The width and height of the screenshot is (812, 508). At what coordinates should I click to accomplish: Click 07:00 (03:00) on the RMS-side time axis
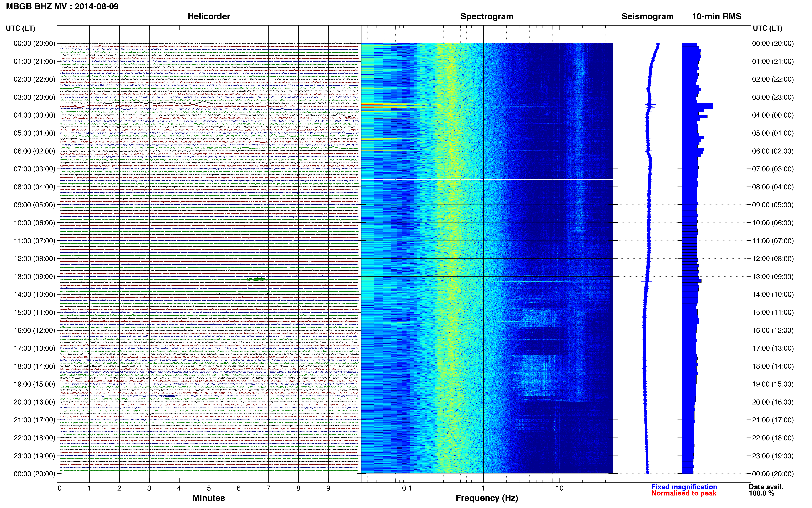click(x=773, y=169)
